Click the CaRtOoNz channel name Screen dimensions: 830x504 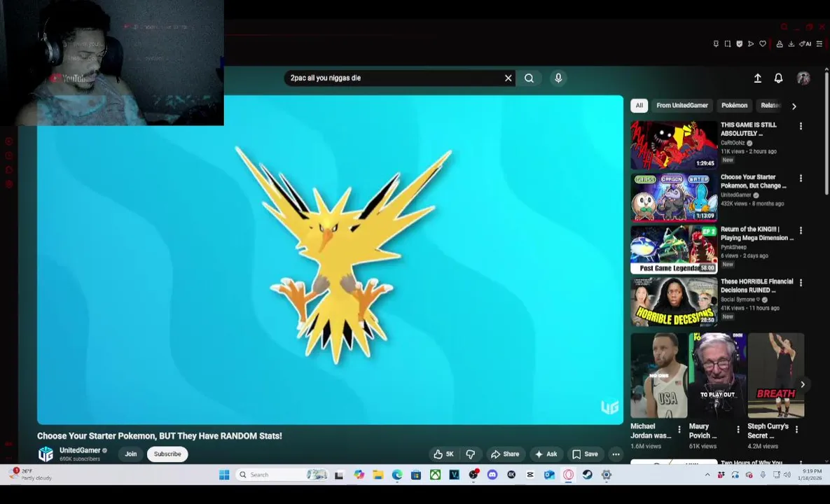coord(733,143)
